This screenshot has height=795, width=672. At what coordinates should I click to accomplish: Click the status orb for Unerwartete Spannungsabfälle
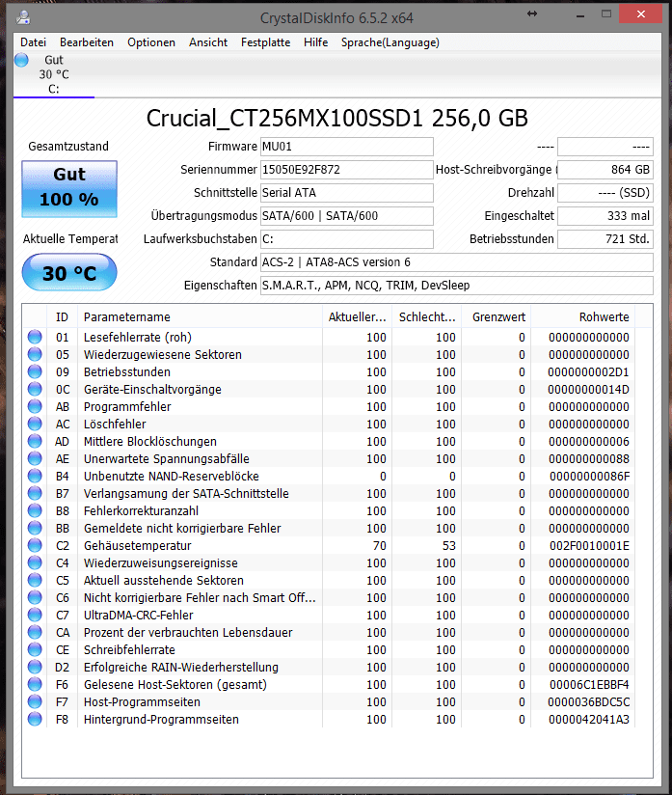point(35,458)
